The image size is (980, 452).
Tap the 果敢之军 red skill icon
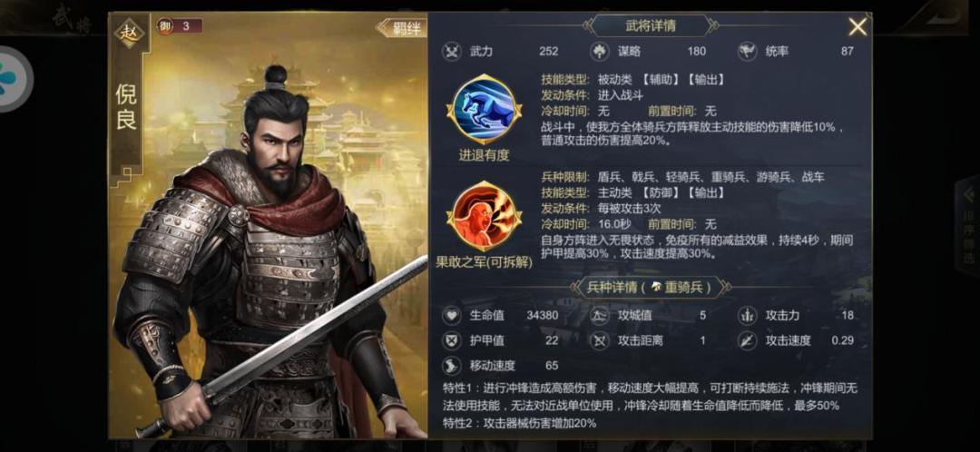point(484,216)
